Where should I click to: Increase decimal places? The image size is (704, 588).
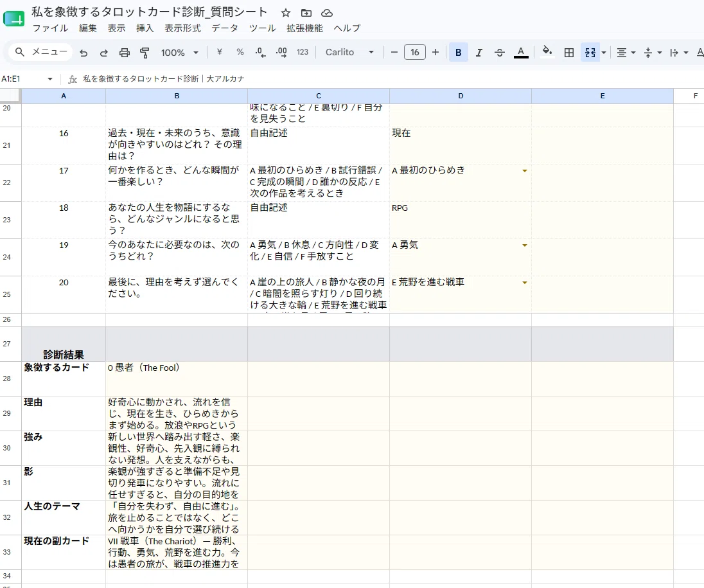coord(281,52)
